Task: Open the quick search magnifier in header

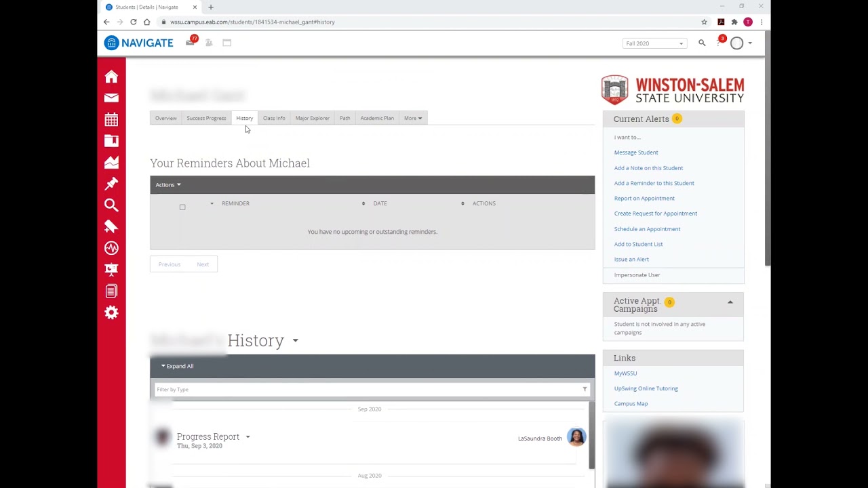Action: [x=702, y=43]
